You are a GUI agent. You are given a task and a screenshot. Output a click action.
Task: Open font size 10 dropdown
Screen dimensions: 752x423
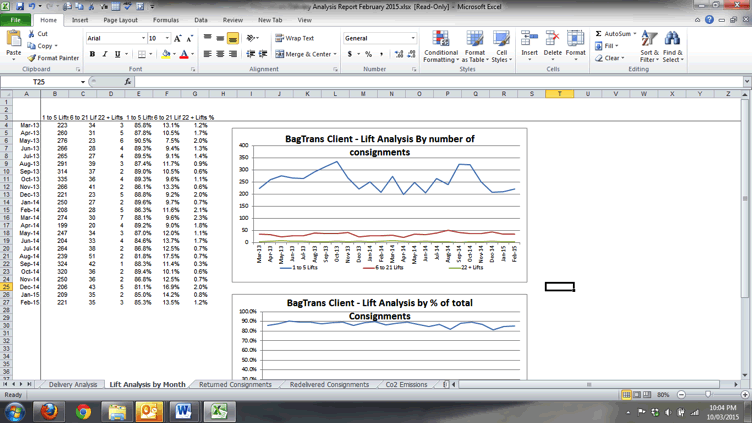[x=167, y=38]
